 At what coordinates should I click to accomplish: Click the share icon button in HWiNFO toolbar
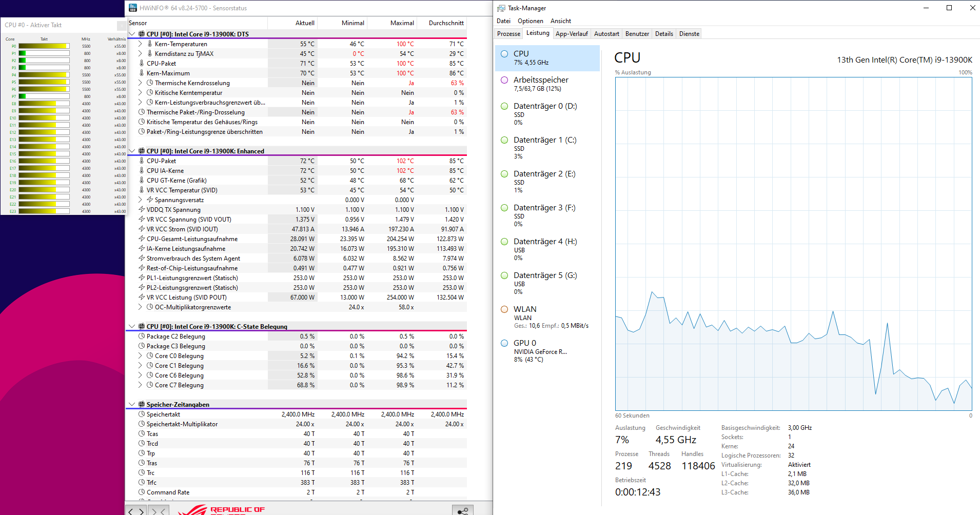(462, 511)
